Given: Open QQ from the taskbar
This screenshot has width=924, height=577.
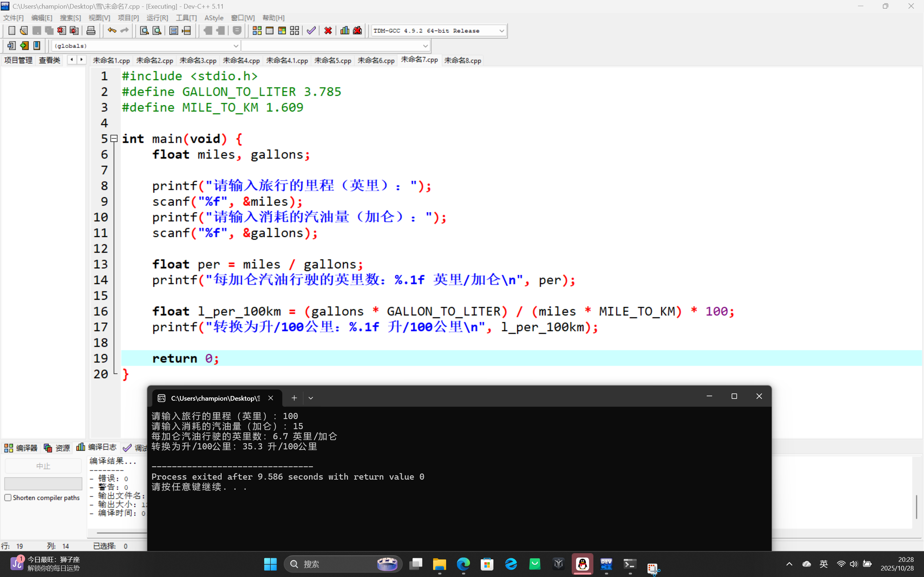Looking at the screenshot, I should (582, 564).
